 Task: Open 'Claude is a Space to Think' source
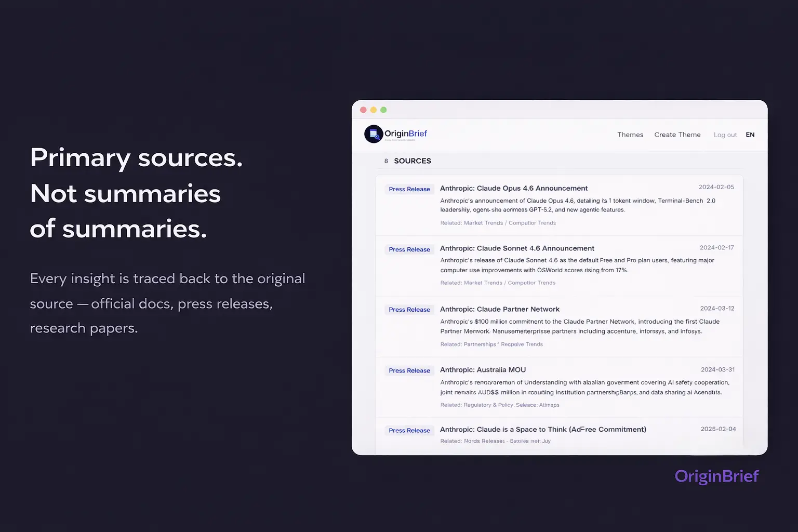tap(543, 429)
